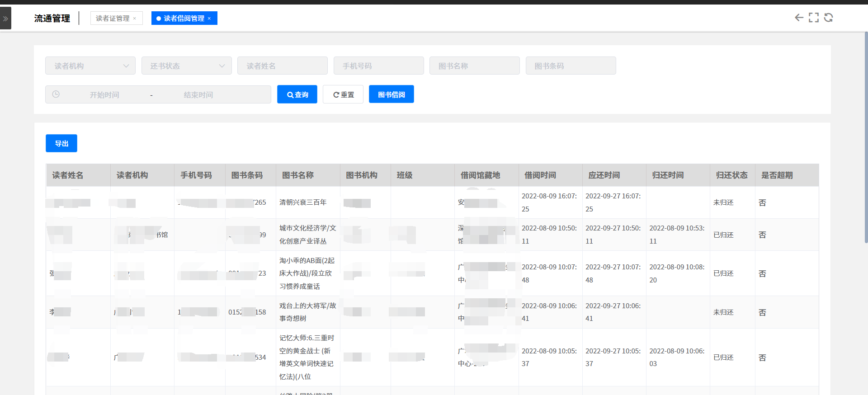Expand the sidebar with double-chevron icon
The height and width of the screenshot is (395, 868).
(5, 19)
